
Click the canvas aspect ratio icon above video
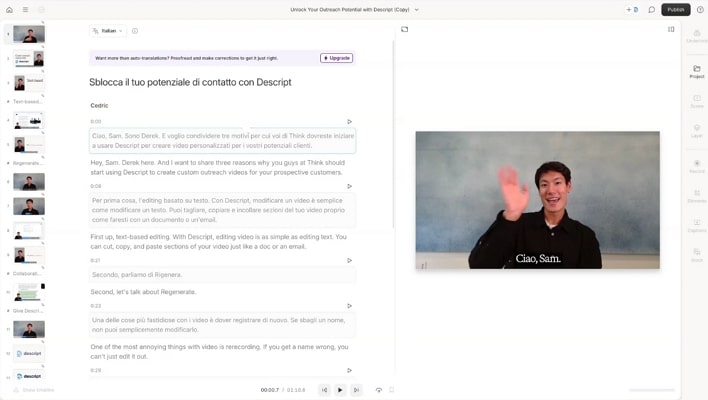click(x=405, y=29)
